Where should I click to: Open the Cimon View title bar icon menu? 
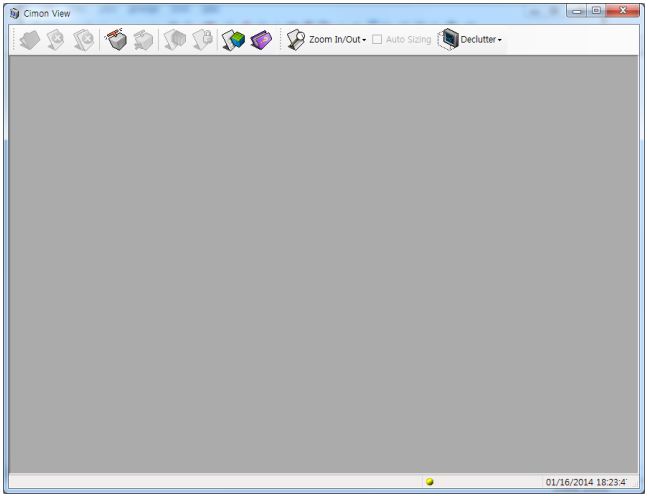(13, 12)
